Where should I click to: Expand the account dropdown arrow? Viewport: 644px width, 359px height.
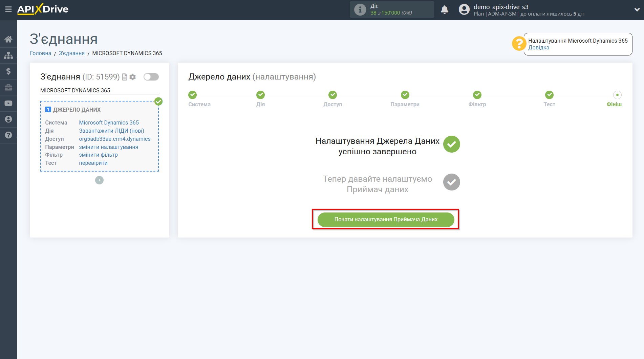click(x=637, y=10)
